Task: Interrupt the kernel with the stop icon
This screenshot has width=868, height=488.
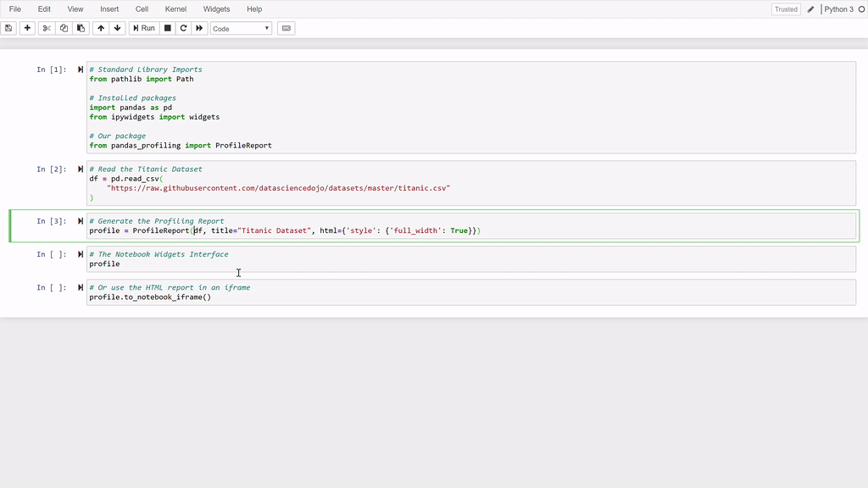Action: click(x=166, y=28)
